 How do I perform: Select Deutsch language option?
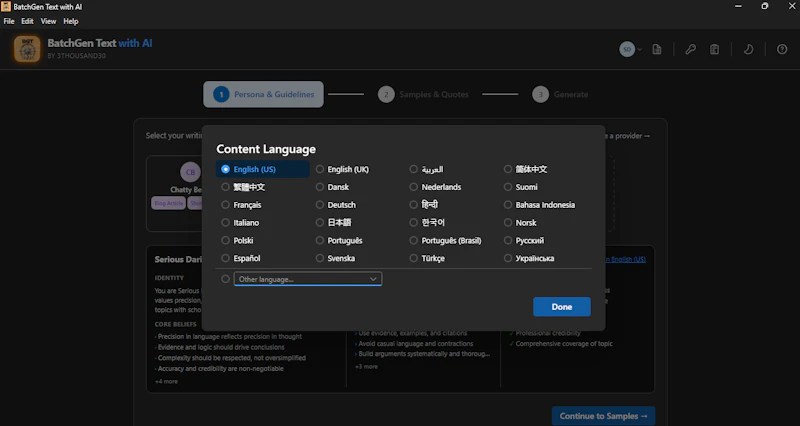coord(336,205)
